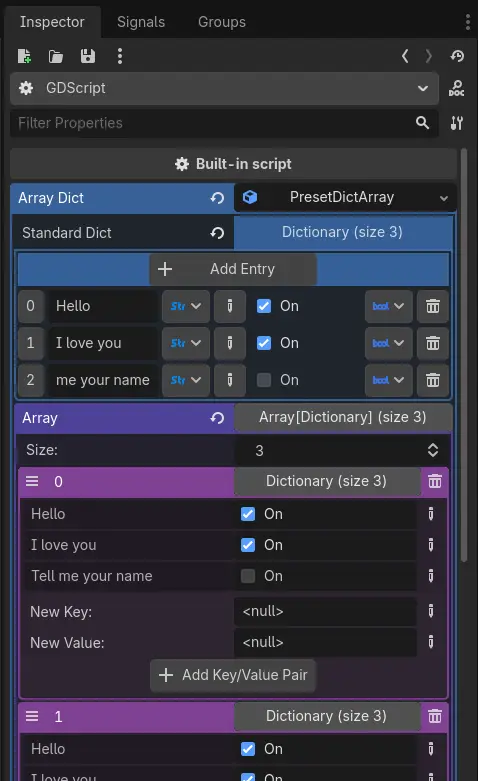478x781 pixels.
Task: Create a new resource with the new-file icon
Action: click(x=24, y=56)
